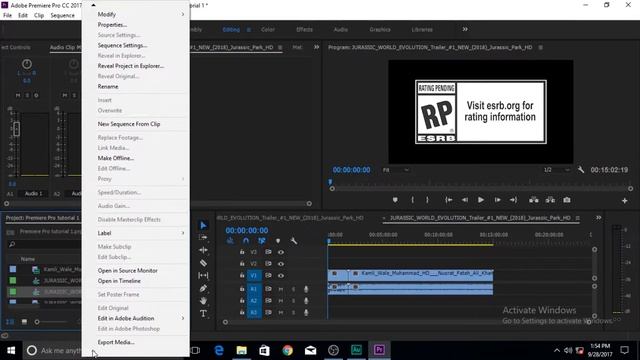The height and width of the screenshot is (360, 640).
Task: Open the Sequence menu
Action: [x=62, y=16]
